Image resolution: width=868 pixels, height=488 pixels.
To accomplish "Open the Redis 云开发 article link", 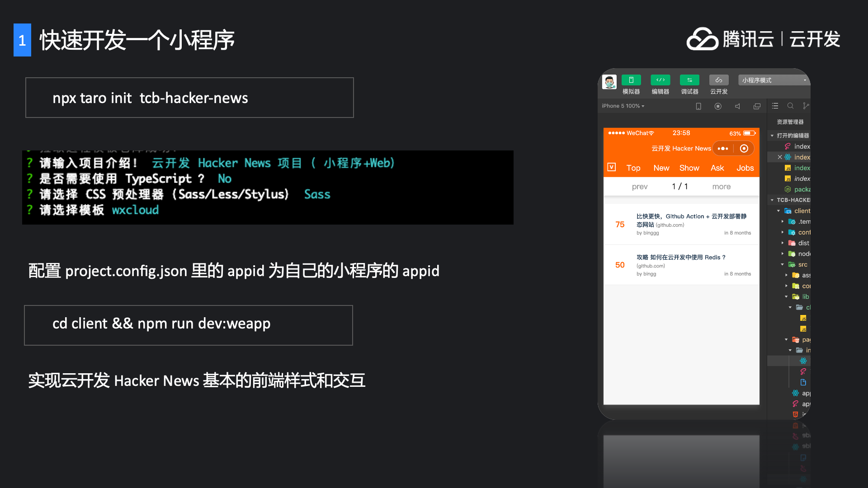I will point(681,258).
